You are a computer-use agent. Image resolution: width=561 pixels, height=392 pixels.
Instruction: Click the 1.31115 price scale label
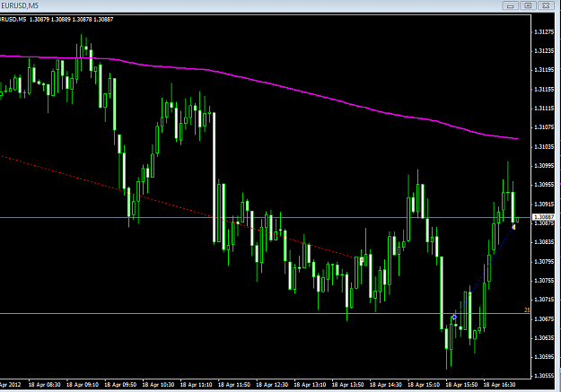(x=544, y=108)
